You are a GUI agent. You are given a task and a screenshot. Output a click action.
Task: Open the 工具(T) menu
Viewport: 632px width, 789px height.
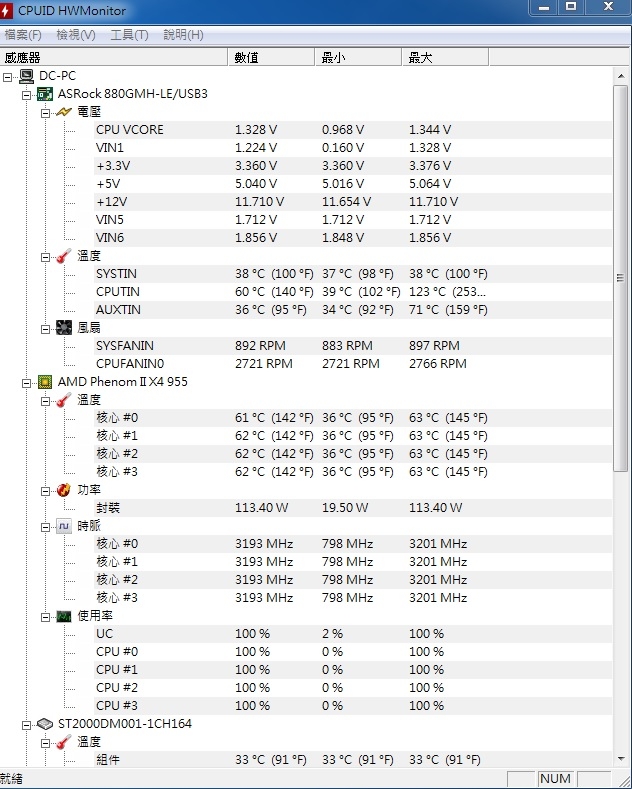coord(129,35)
